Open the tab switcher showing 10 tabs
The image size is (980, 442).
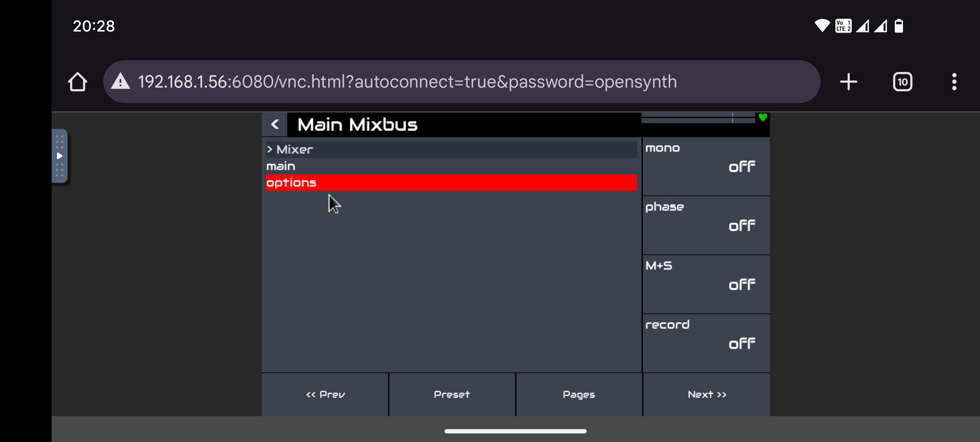coord(903,82)
